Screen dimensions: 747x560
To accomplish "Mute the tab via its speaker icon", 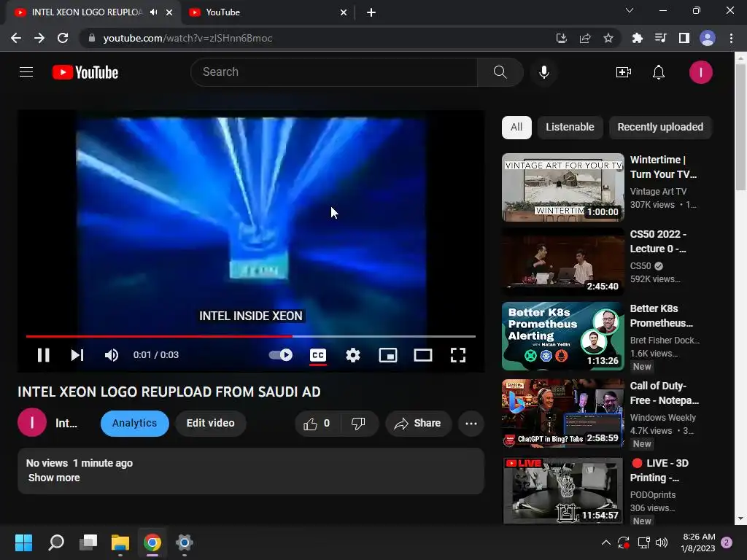I will pos(153,12).
